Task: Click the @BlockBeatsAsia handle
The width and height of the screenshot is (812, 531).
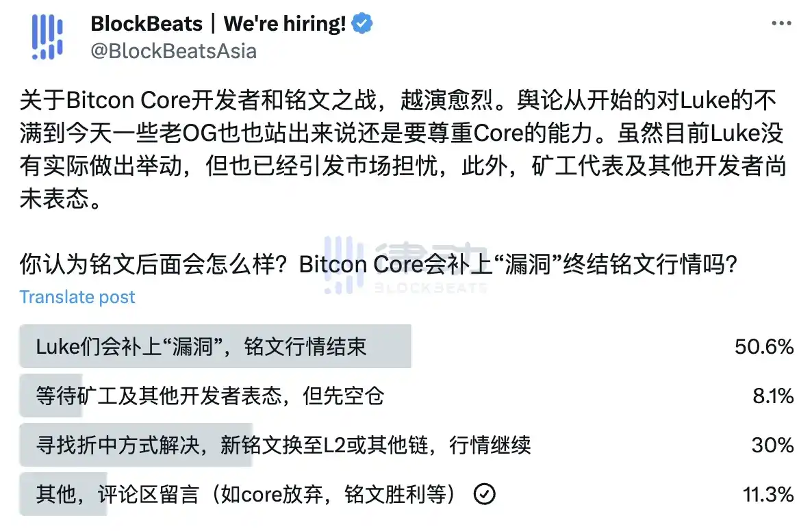Action: click(x=173, y=51)
